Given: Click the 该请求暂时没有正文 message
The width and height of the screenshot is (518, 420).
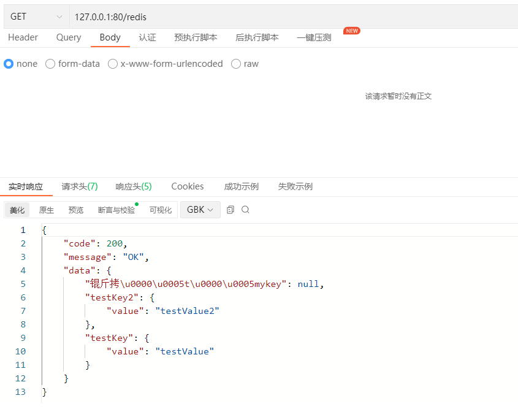Looking at the screenshot, I should click(398, 96).
